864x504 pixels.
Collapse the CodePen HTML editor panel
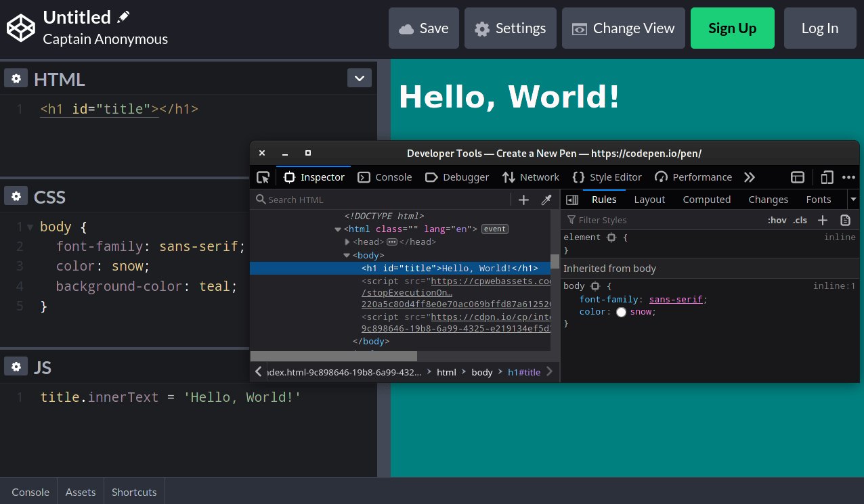point(360,77)
